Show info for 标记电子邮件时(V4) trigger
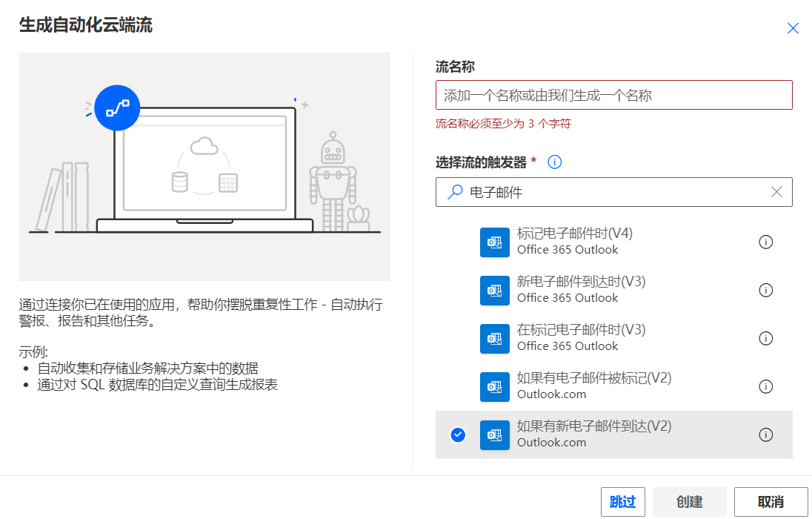The image size is (812, 519). point(765,242)
